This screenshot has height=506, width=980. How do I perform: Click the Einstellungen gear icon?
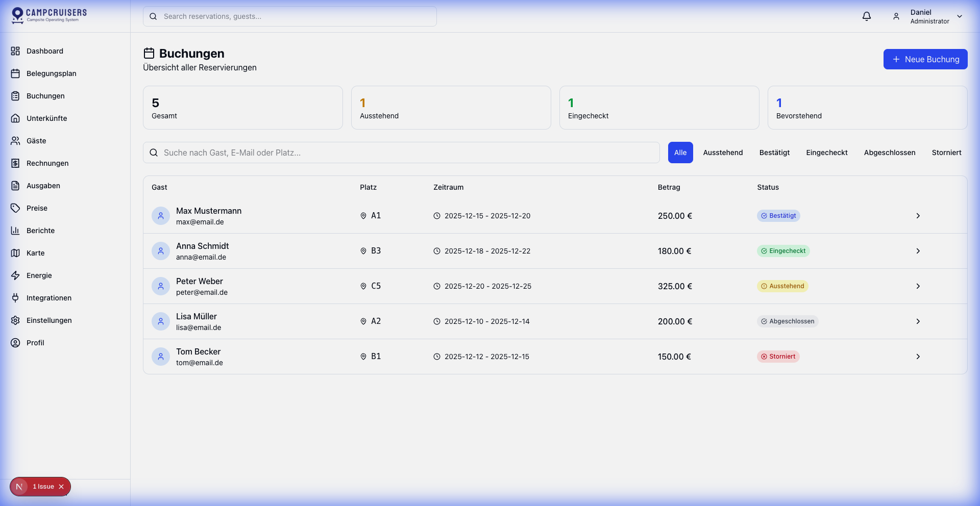15,320
